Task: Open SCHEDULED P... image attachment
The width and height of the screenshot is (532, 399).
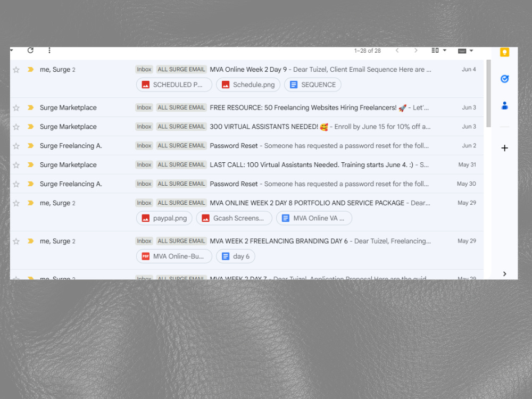Action: tap(174, 85)
